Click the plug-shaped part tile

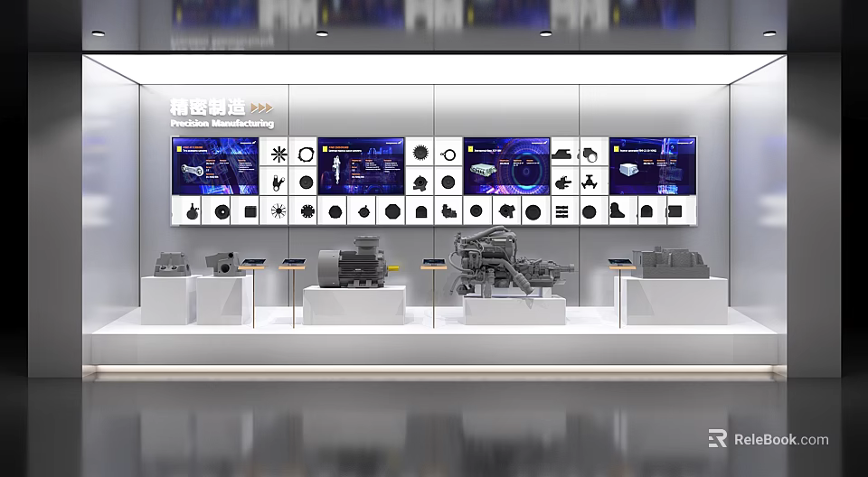(564, 181)
